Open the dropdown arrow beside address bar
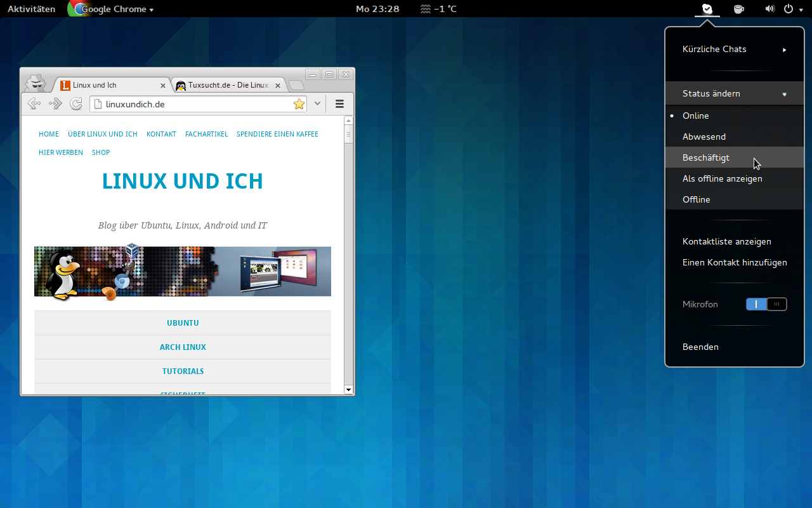Screen dimensions: 812x508 point(317,104)
